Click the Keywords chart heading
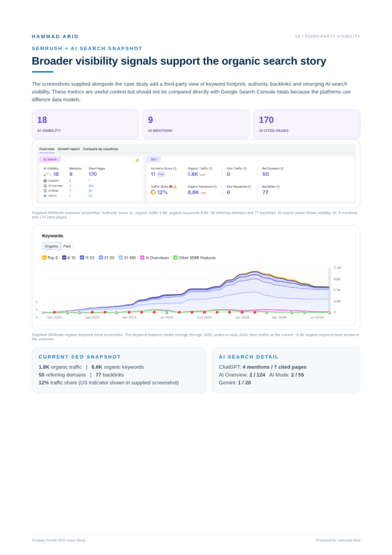The width and height of the screenshot is (392, 555). (x=53, y=236)
